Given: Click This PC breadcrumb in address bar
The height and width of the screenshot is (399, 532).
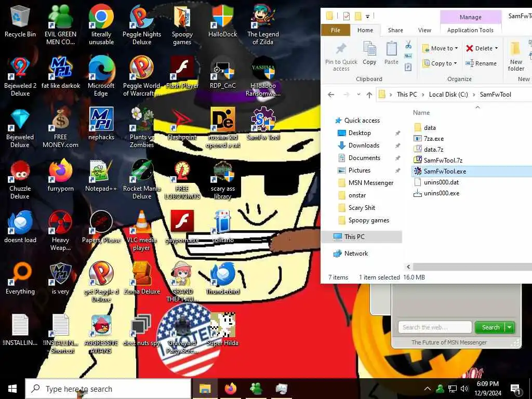Looking at the screenshot, I should click(x=406, y=95).
